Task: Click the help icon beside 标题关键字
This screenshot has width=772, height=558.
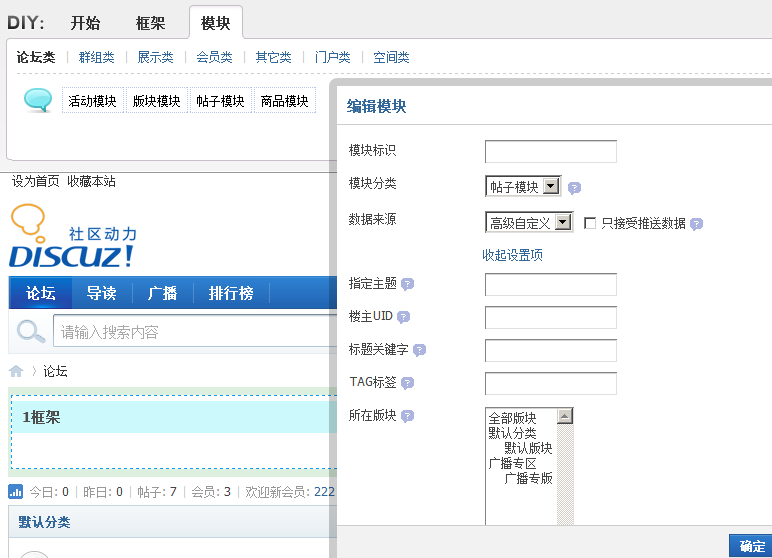Action: point(419,350)
